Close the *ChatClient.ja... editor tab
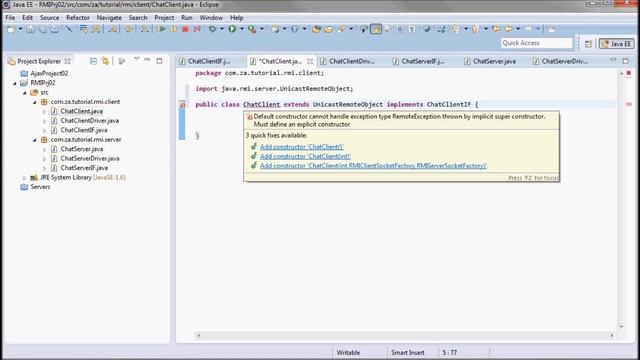 click(310, 61)
